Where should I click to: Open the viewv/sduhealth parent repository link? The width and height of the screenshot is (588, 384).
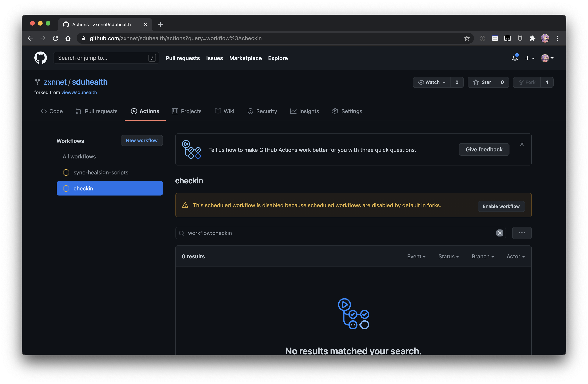click(79, 92)
